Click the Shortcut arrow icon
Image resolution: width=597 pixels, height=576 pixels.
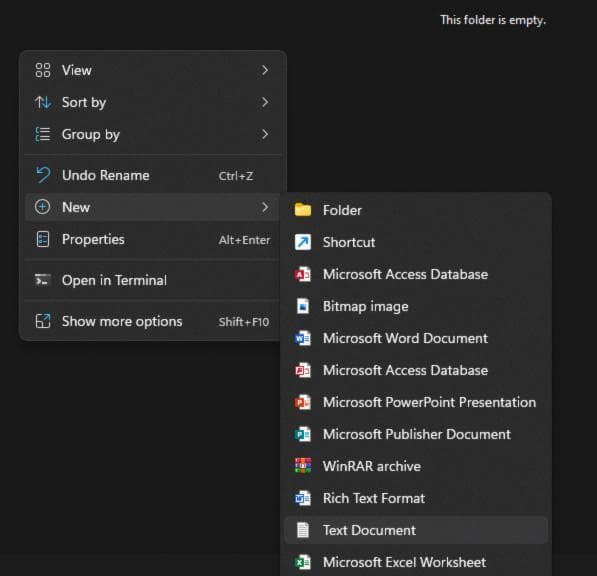click(303, 242)
